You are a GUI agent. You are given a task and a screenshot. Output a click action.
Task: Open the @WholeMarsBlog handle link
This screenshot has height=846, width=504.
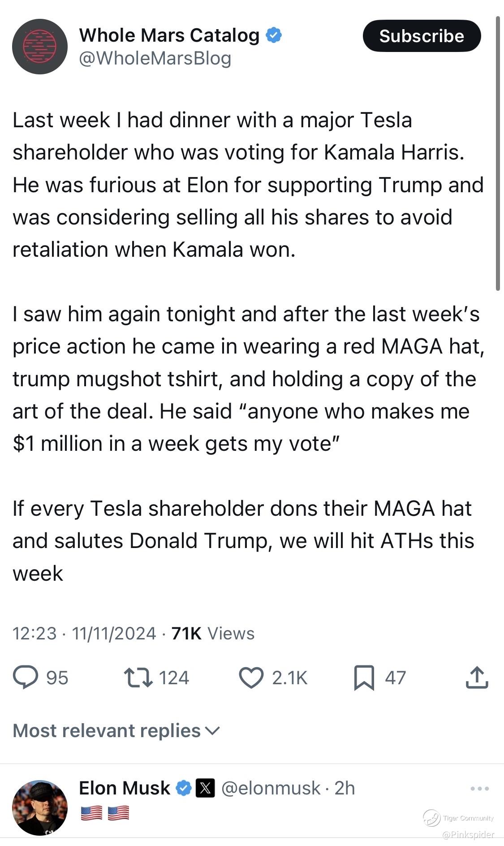(x=155, y=58)
